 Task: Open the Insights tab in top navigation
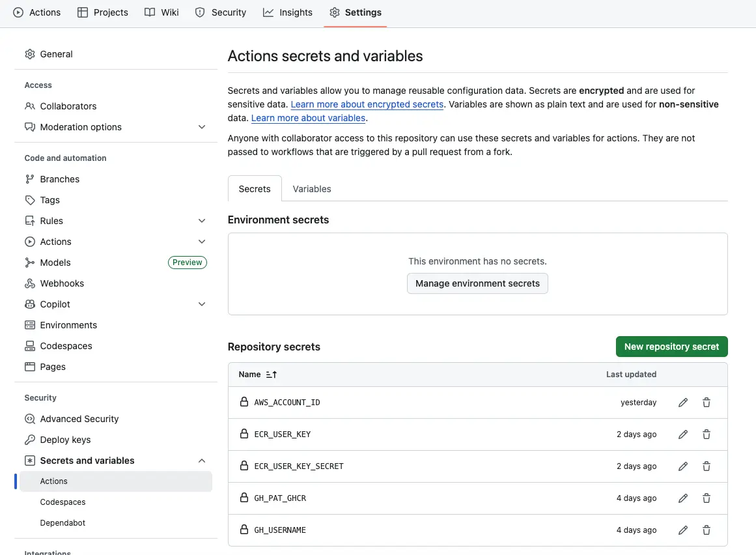[x=288, y=12]
